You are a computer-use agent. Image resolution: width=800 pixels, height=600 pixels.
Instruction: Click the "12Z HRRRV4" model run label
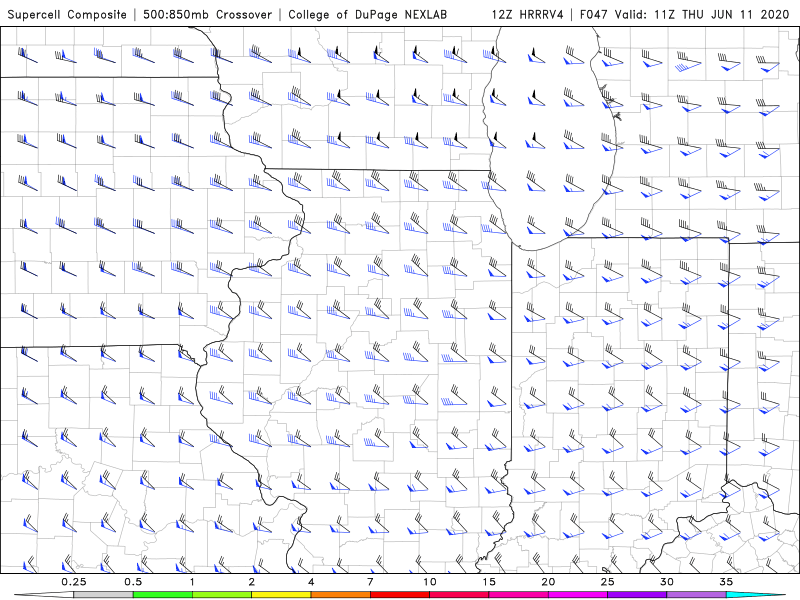point(528,14)
